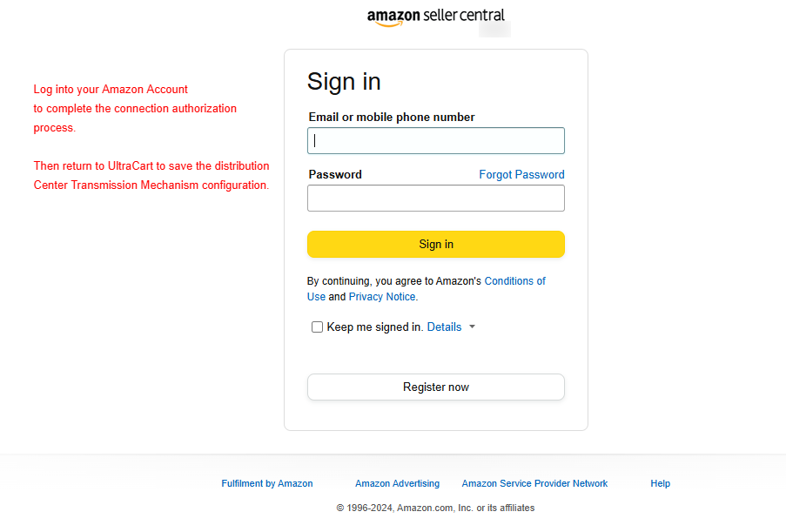Click the yellow Sign in button

click(435, 244)
